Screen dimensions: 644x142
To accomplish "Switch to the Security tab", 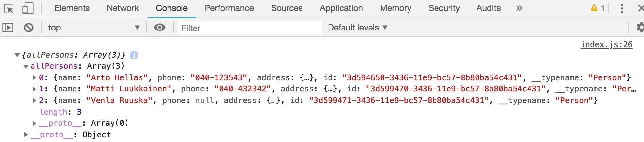I will [444, 8].
